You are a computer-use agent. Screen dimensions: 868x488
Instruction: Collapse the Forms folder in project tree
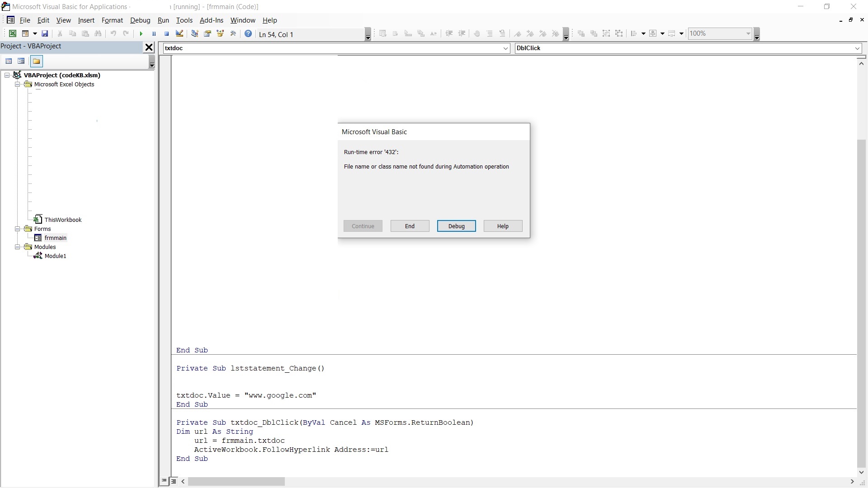(18, 229)
